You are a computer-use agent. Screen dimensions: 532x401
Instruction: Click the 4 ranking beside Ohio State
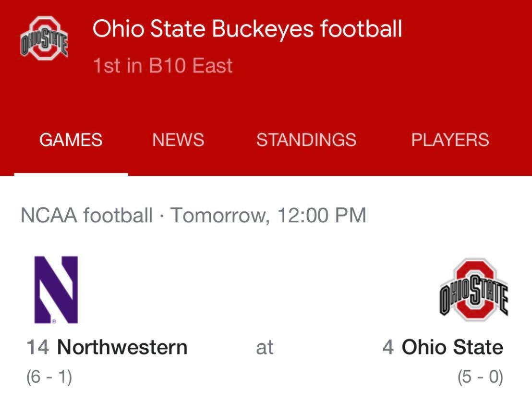(x=388, y=347)
